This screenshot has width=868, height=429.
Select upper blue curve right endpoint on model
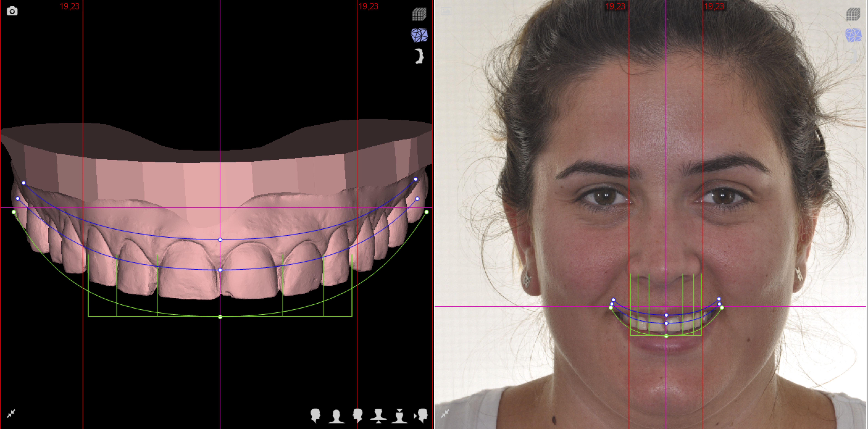(415, 179)
